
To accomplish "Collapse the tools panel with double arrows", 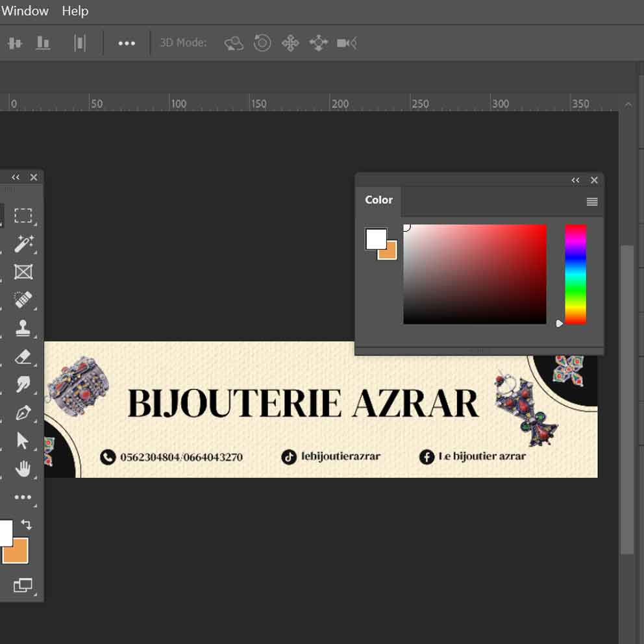I will [x=16, y=177].
